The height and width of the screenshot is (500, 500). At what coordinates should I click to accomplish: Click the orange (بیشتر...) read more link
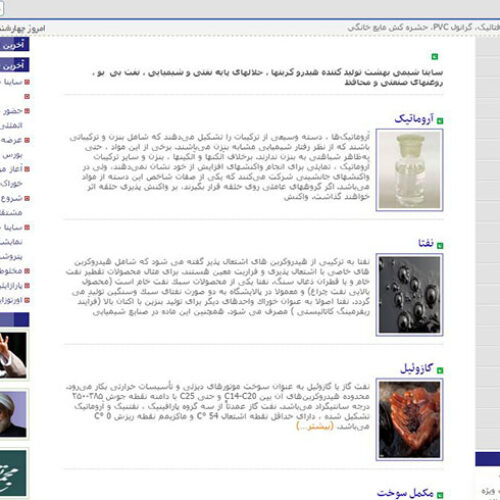315,426
